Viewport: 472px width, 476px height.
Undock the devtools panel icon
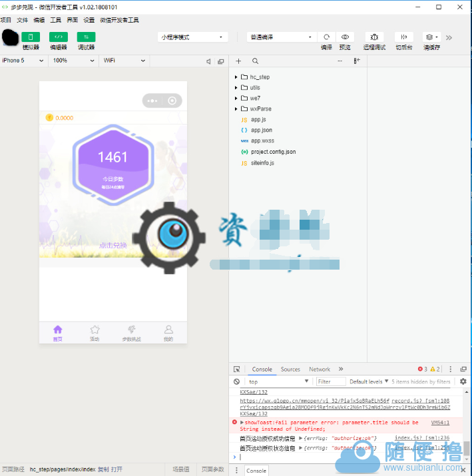[x=463, y=369]
